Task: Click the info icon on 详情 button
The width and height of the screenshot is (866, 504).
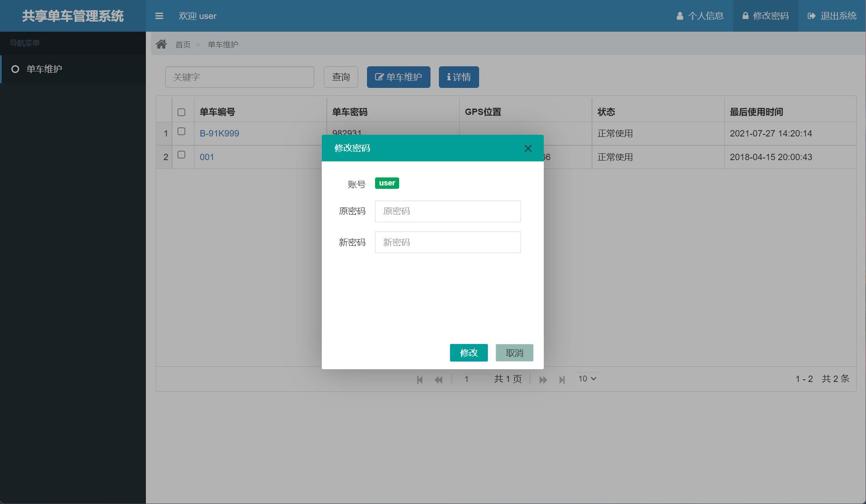Action: 448,77
